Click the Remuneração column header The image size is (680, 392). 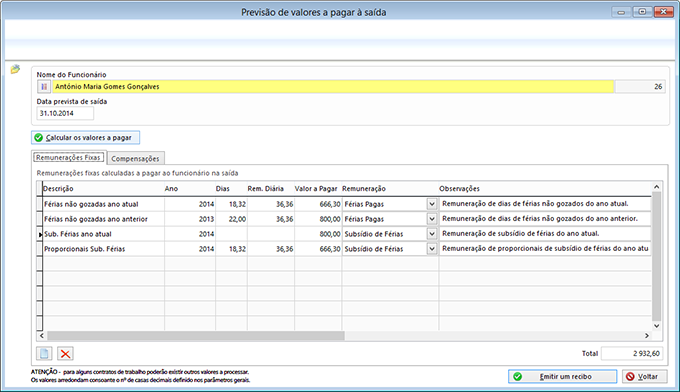pos(390,189)
